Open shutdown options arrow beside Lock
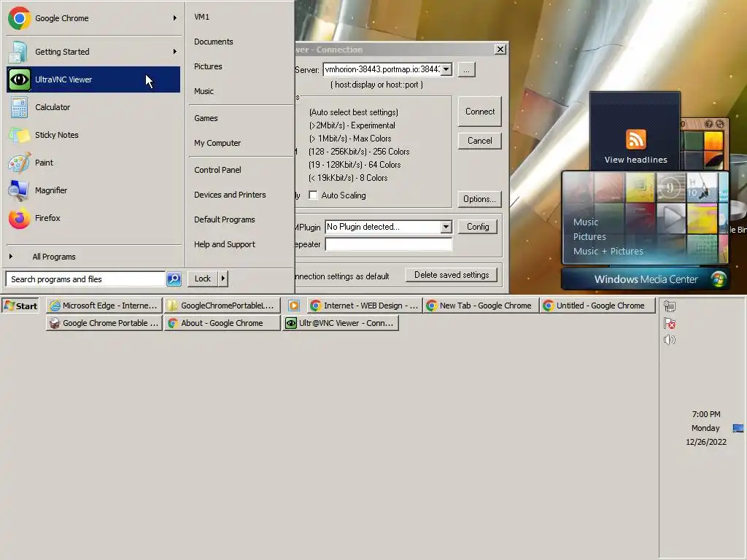This screenshot has height=560, width=747. 222,279
